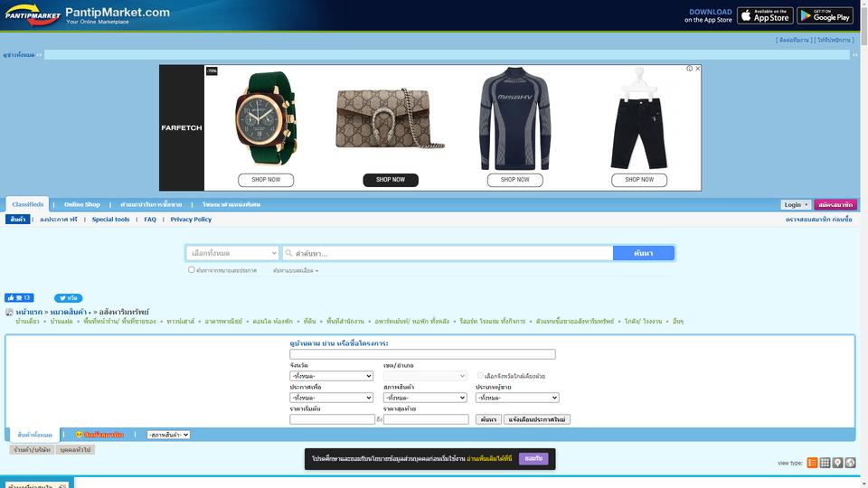The width and height of the screenshot is (868, 488).
Task: Expand the หมวดสินค้า breadcrumb arrow
Action: [x=90, y=313]
